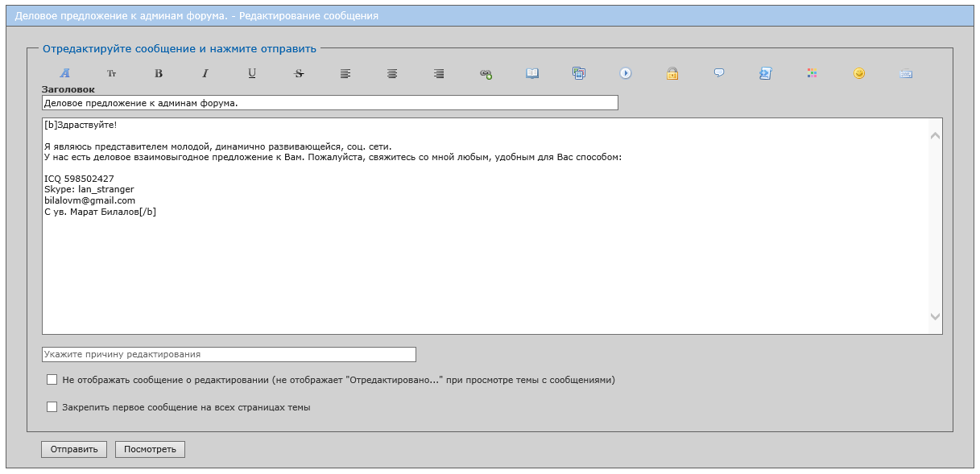This screenshot has width=980, height=474.
Task: Click the [b]Здраствуйте! greeting line
Action: [81, 125]
